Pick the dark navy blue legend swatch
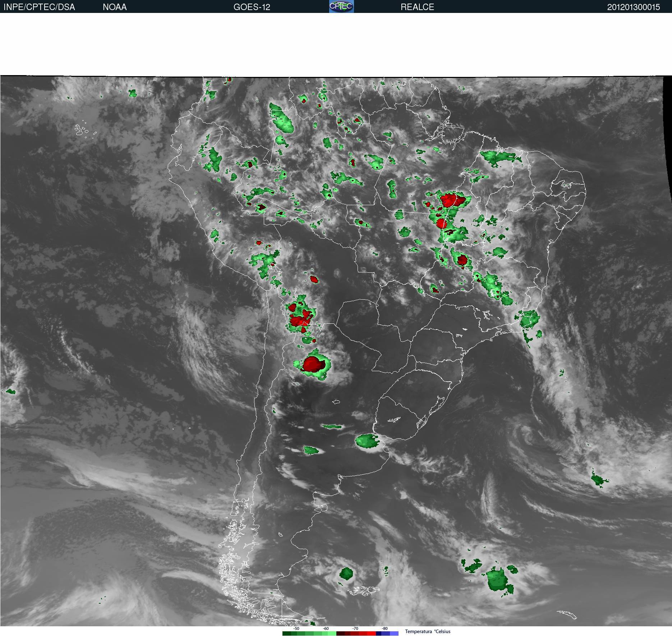 [x=378, y=633]
